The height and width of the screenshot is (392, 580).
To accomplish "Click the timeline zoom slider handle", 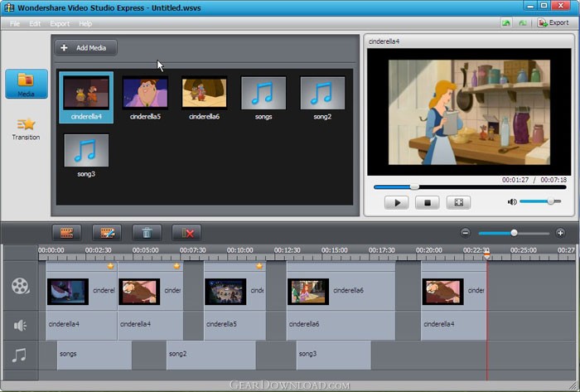I will click(514, 233).
